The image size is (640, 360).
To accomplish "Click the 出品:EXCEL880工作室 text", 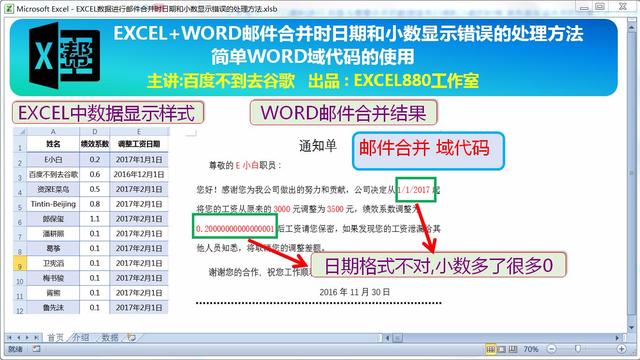I will coord(393,80).
